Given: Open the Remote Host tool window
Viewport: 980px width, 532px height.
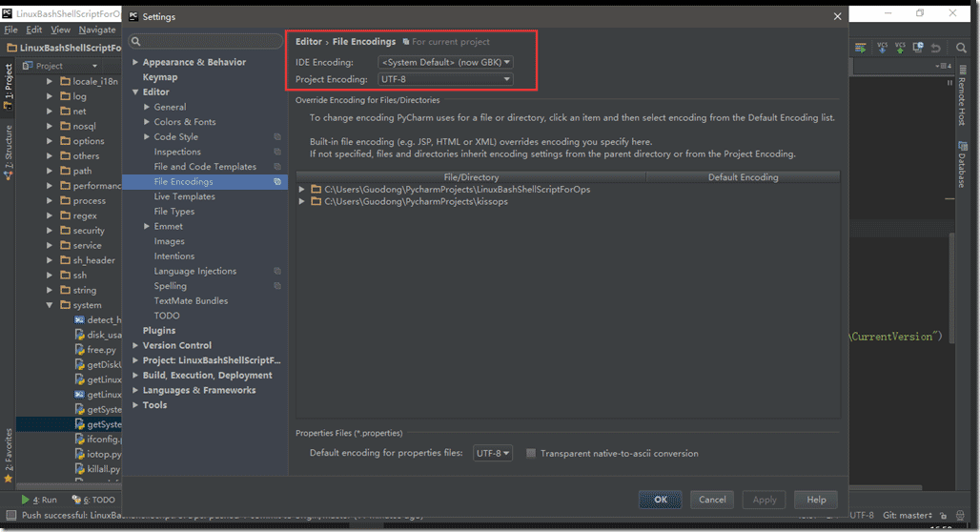Looking at the screenshot, I should (963, 96).
